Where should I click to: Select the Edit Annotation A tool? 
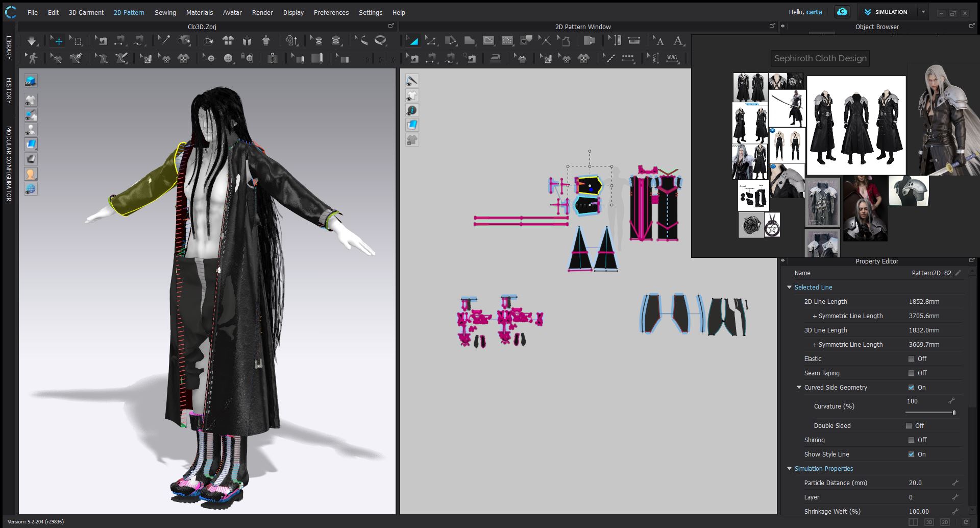point(658,41)
